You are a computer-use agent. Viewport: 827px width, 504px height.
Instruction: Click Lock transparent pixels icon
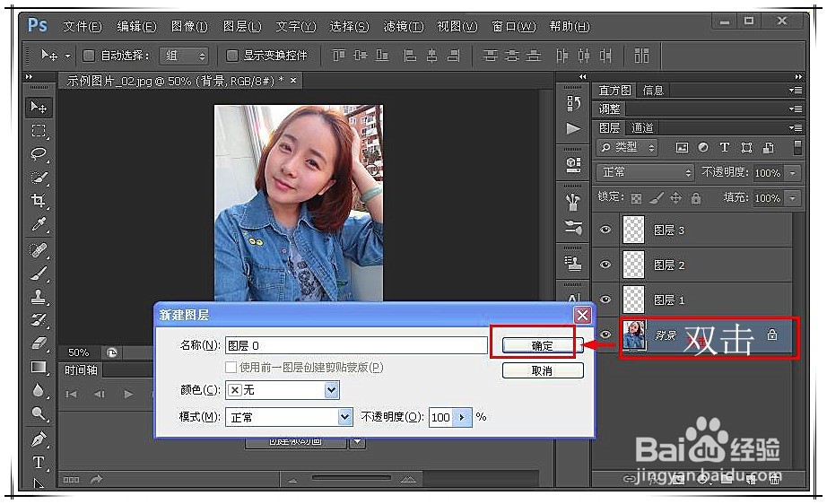click(636, 198)
